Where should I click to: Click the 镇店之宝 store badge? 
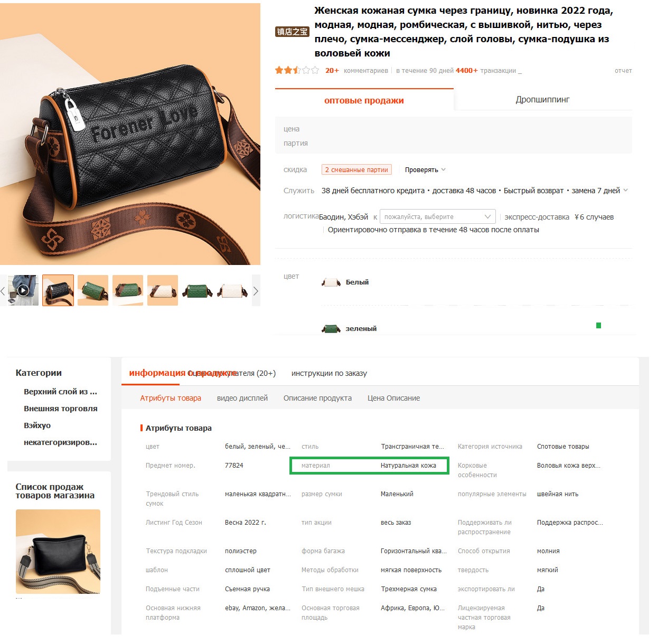click(x=292, y=32)
